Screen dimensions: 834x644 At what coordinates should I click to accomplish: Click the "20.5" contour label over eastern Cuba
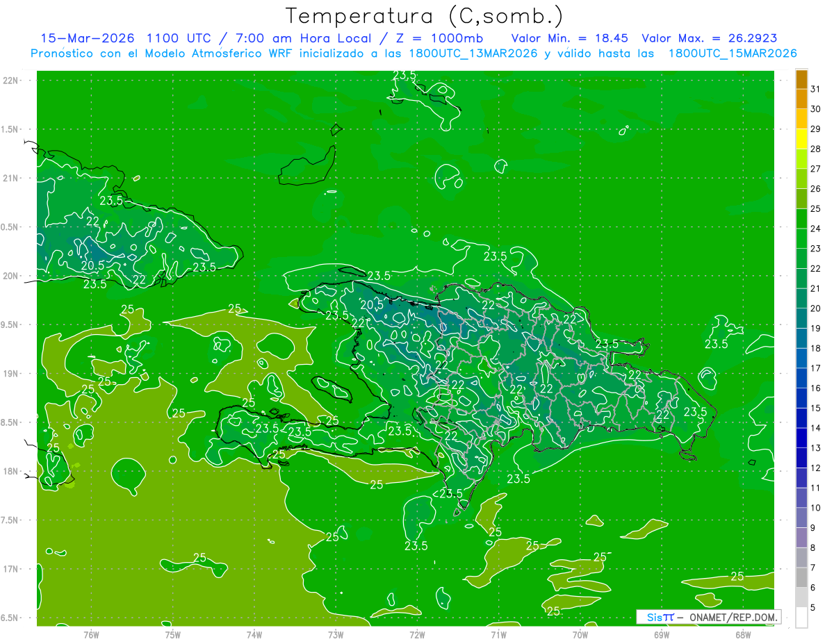[x=92, y=265]
